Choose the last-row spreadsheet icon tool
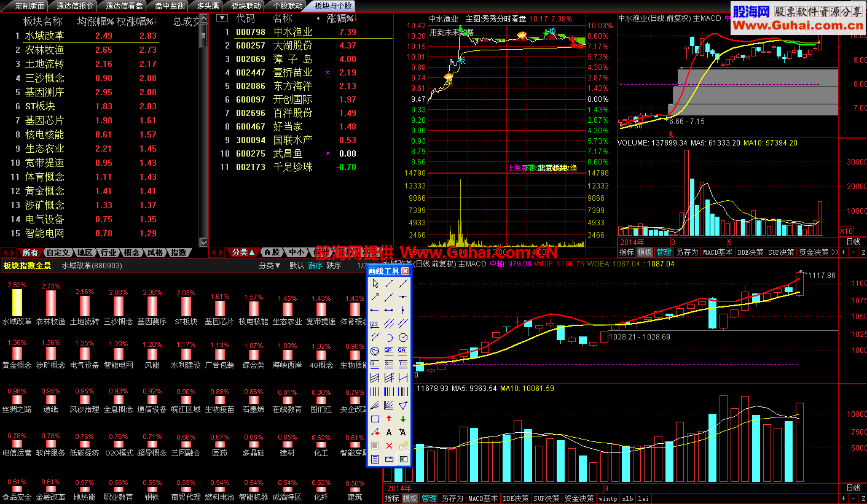Viewport: 867px width, 504px height. 403,459
